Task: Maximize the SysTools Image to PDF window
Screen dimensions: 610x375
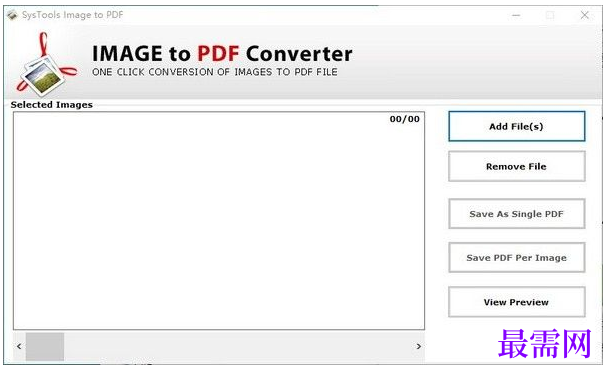Action: (550, 15)
